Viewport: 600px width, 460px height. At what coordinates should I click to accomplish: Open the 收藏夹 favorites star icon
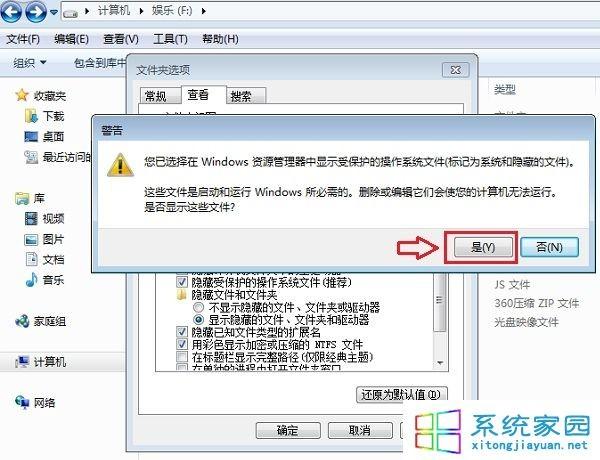point(22,95)
